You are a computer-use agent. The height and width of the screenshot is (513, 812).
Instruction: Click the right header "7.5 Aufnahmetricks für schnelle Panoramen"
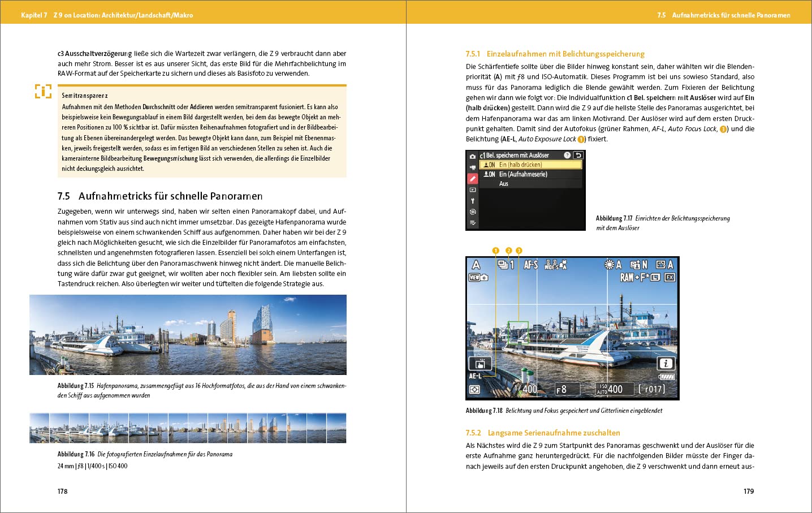click(724, 15)
